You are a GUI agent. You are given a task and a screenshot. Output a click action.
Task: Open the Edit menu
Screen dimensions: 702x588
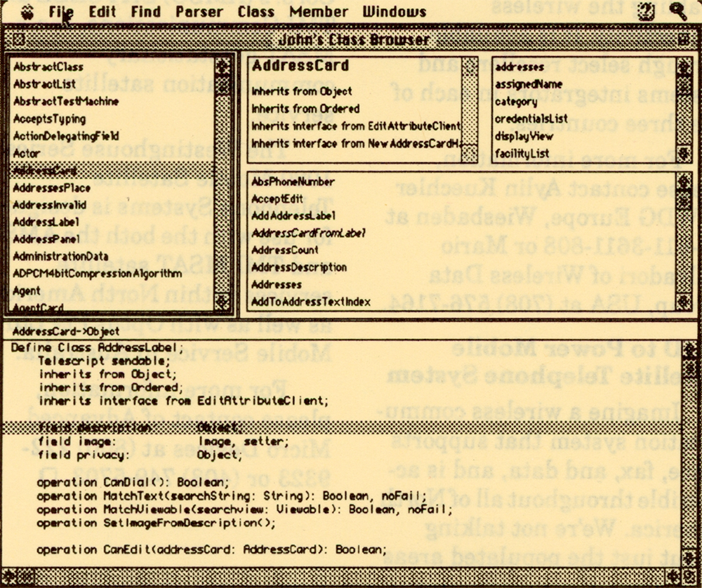tap(102, 12)
